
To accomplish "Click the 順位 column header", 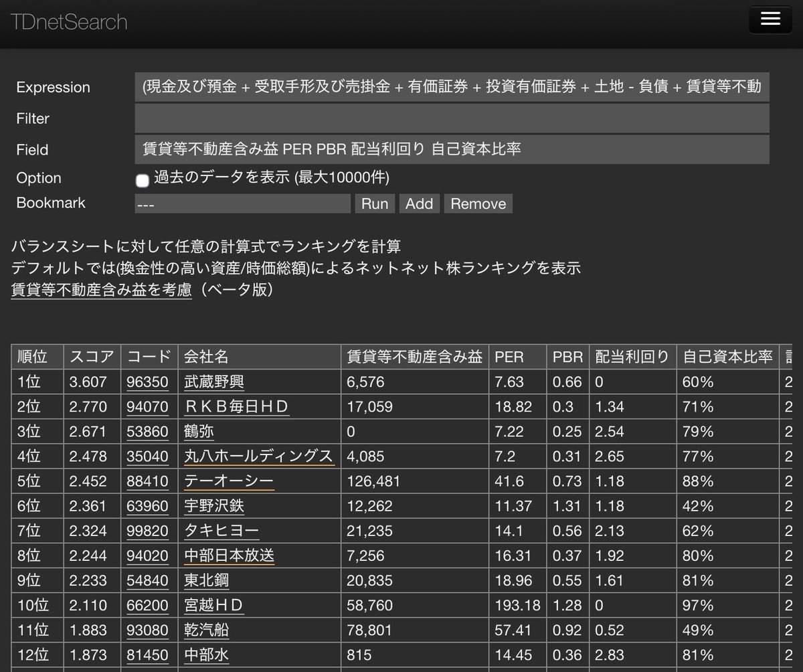I will click(x=37, y=357).
